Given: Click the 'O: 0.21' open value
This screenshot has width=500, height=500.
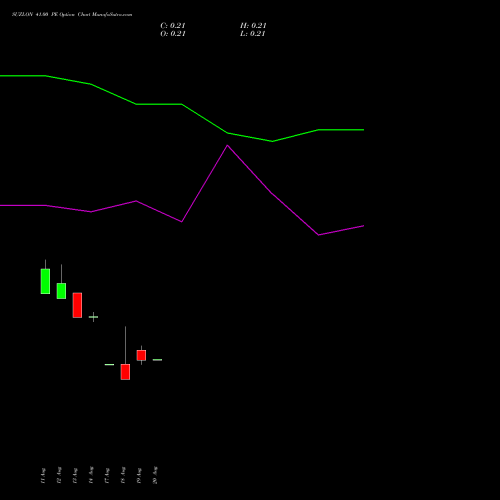Looking at the screenshot, I should (x=173, y=34).
